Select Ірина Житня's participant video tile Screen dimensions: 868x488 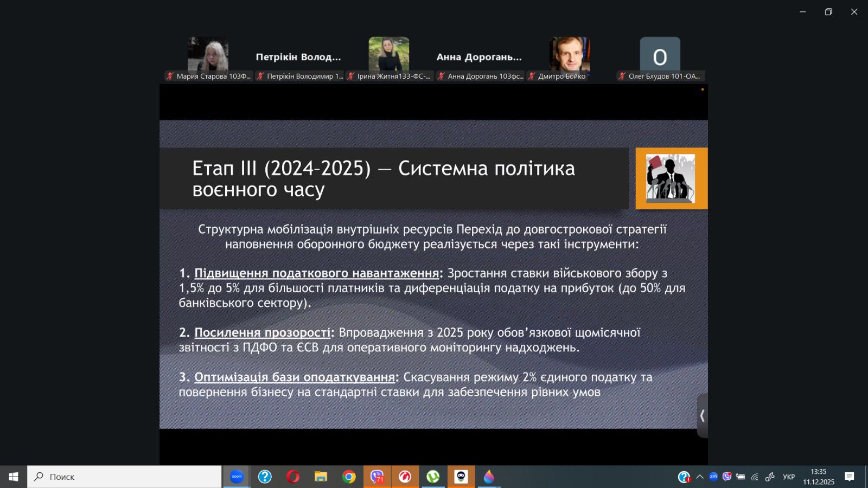pyautogui.click(x=388, y=54)
